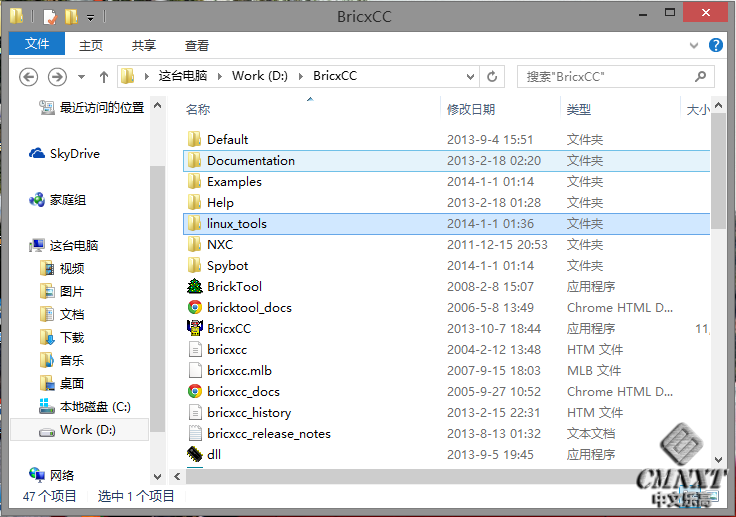
Task: Click the Chrome icon for bricxcc_docs
Action: pos(194,392)
